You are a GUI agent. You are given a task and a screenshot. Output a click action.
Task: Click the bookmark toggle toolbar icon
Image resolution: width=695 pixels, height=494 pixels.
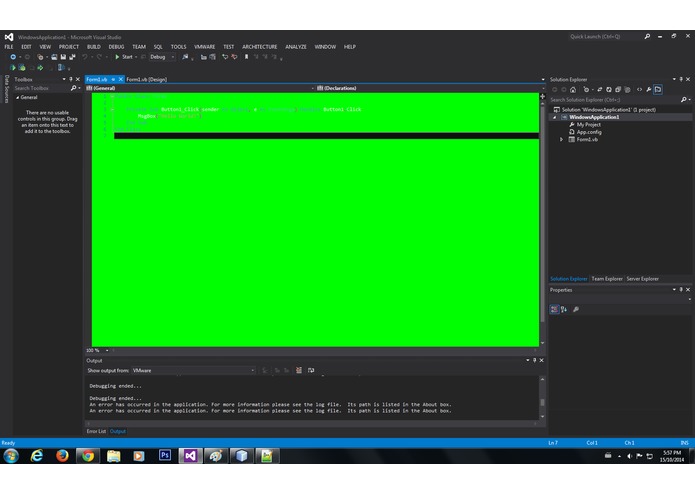point(246,57)
